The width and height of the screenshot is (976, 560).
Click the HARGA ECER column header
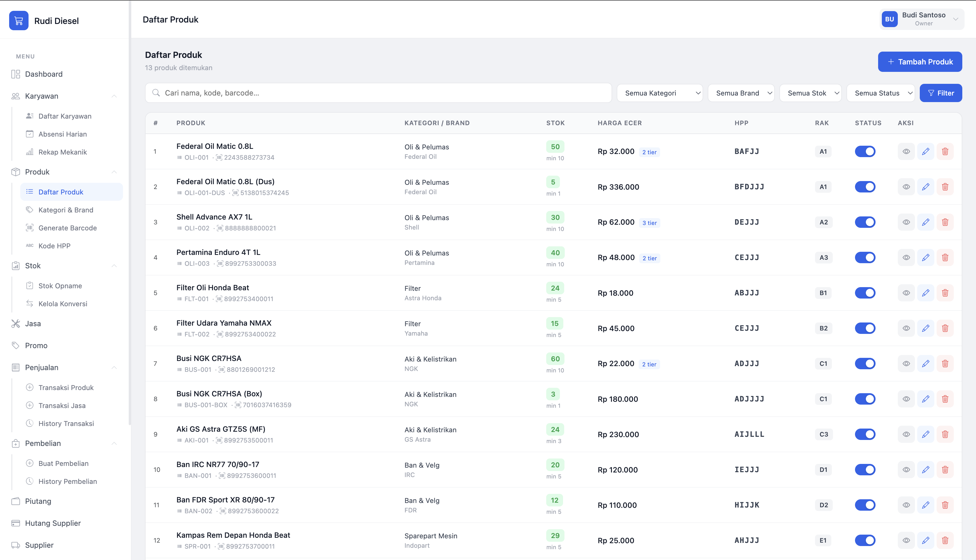(x=620, y=123)
